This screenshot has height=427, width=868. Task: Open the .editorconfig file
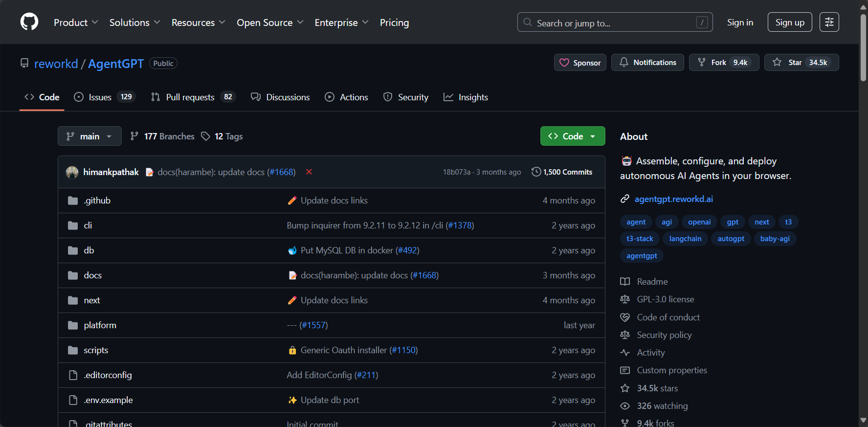(108, 375)
